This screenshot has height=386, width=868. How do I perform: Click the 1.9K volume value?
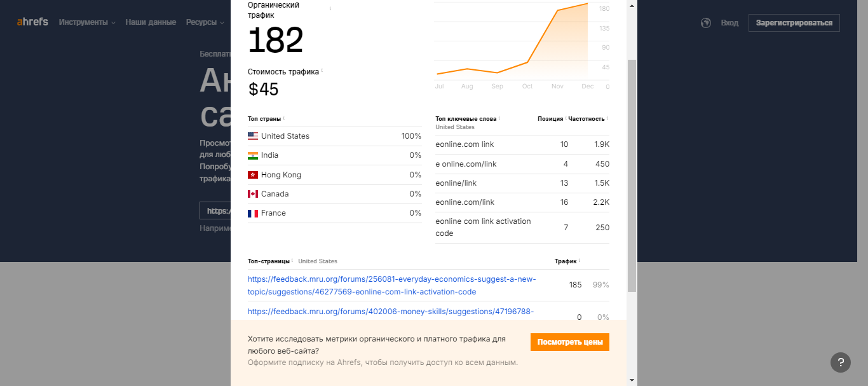coord(602,144)
